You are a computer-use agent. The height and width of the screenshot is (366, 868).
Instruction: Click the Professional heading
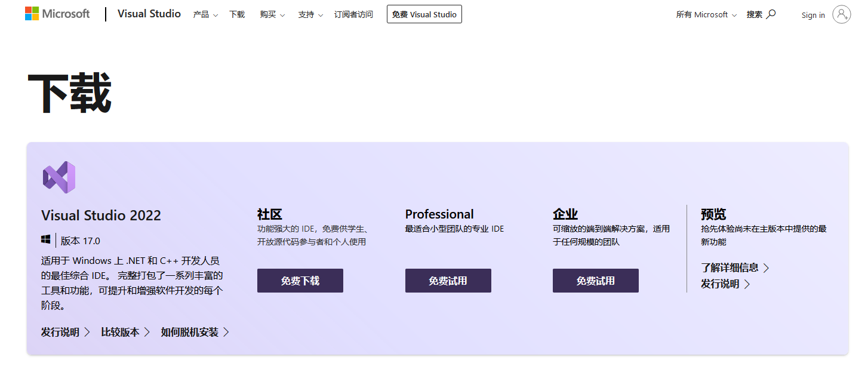[439, 214]
